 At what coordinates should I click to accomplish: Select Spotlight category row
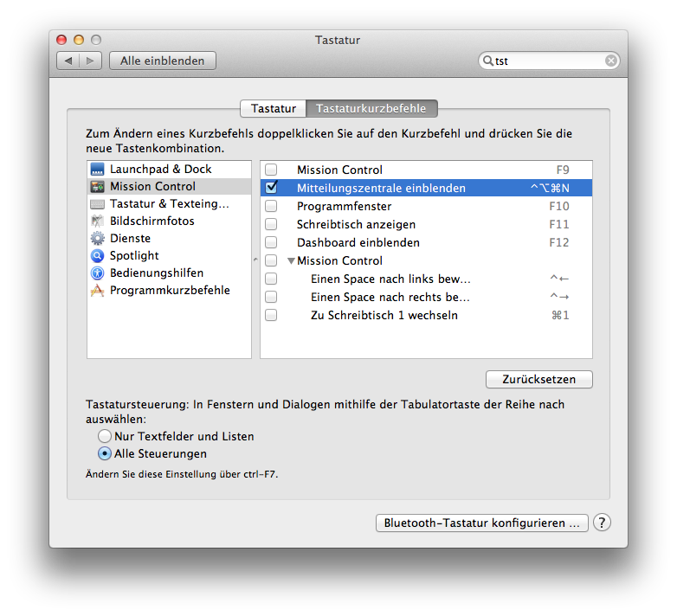(x=170, y=255)
